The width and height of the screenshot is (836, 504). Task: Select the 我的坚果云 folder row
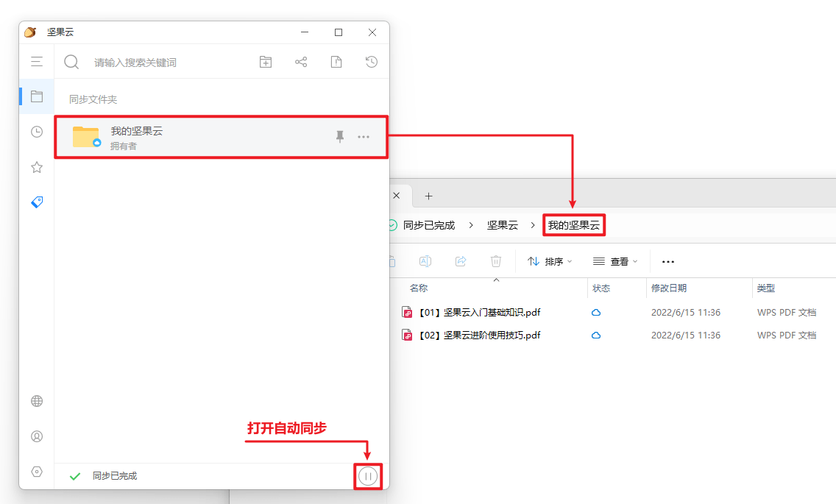click(x=222, y=137)
